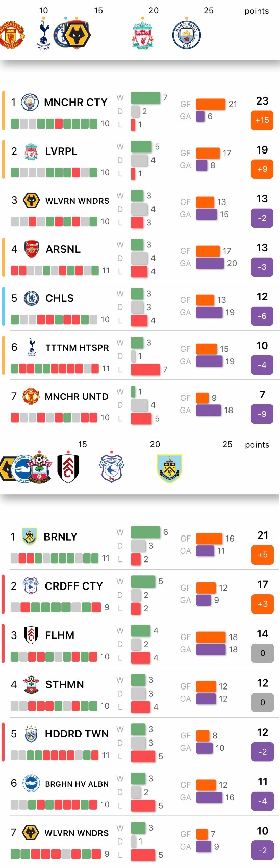Tap the green wins bar for BRNLY
Image resolution: width=280 pixels, height=868 pixels.
[x=145, y=532]
